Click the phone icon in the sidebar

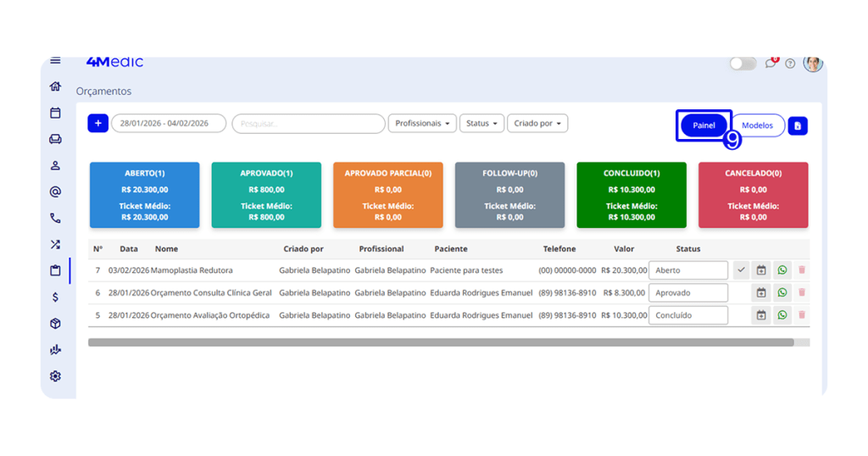tap(55, 219)
